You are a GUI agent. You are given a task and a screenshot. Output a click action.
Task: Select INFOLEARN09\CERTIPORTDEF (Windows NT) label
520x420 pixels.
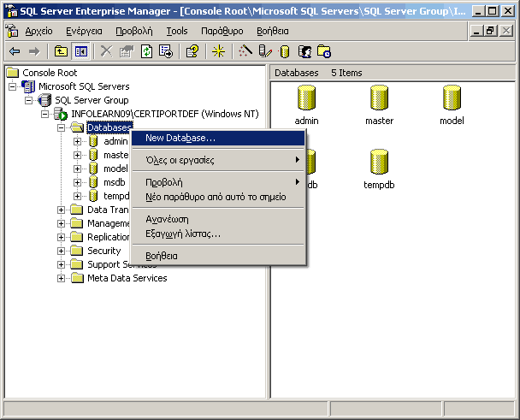pos(165,114)
